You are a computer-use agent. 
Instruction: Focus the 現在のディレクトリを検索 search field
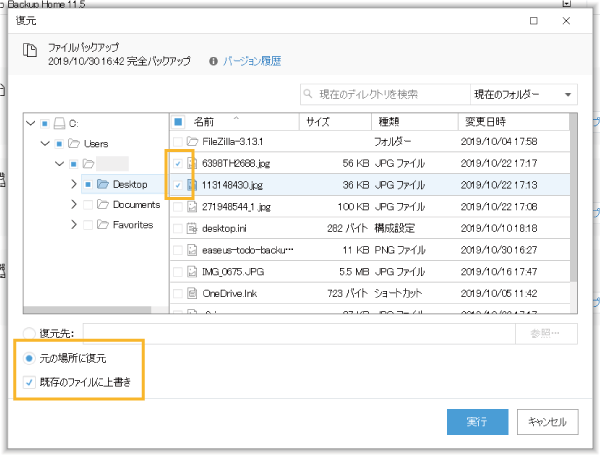385,94
